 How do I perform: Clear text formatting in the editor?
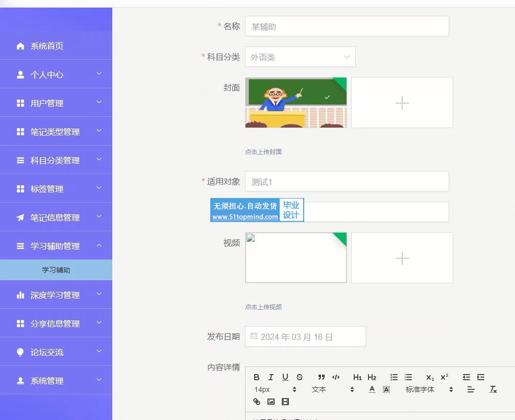pyautogui.click(x=493, y=389)
